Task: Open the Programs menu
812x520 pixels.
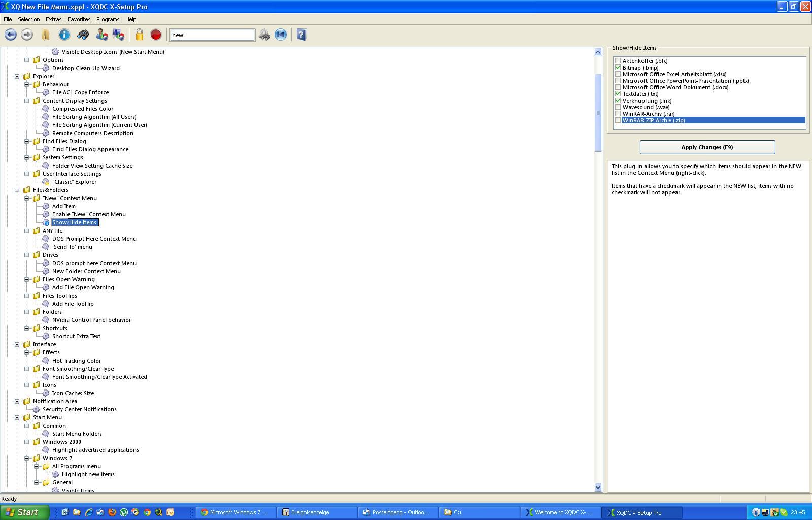Action: point(108,19)
